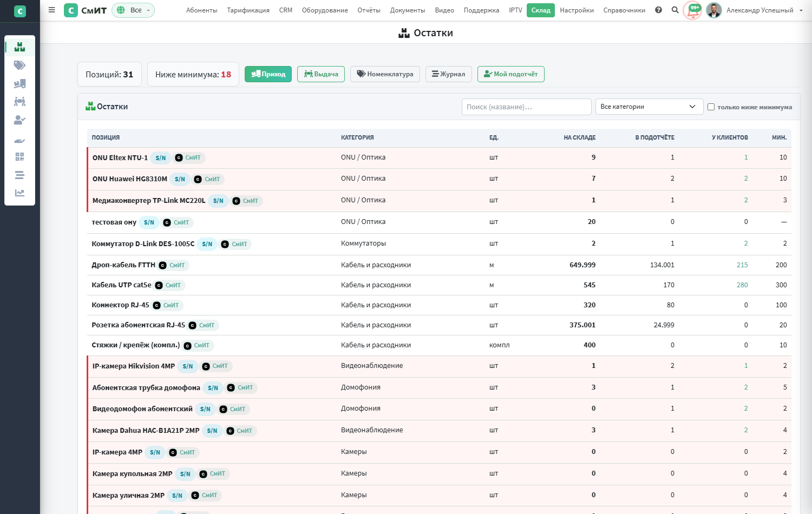This screenshot has width=812, height=514.
Task: Open the 99+ notifications bell
Action: click(x=693, y=10)
